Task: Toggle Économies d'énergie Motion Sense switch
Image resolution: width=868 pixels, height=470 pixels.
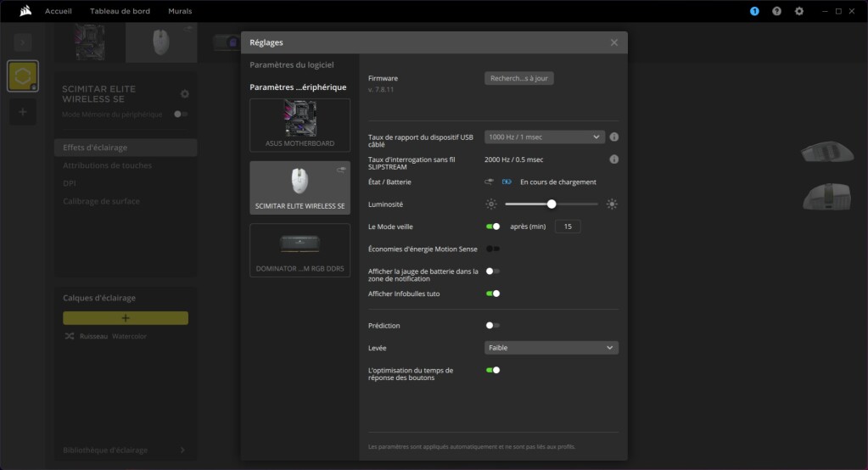Action: click(493, 249)
